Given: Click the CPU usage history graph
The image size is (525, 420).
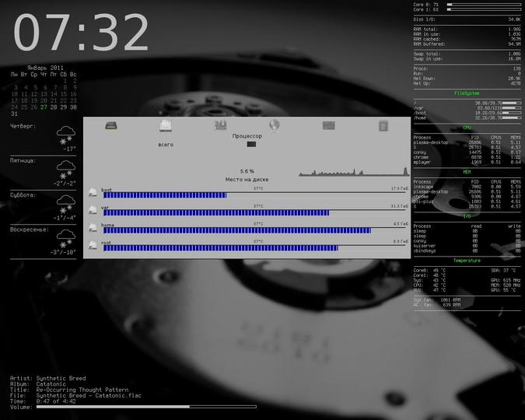Looking at the screenshot, I should (354, 171).
